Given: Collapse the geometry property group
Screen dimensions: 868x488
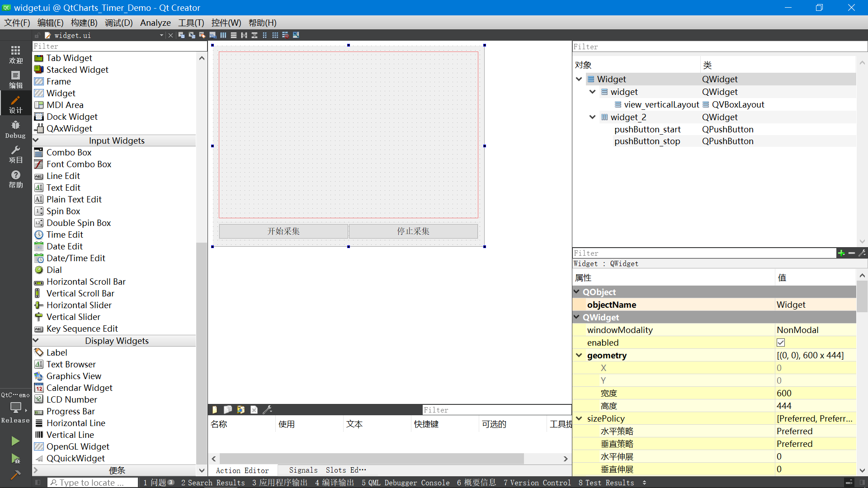Looking at the screenshot, I should (579, 355).
